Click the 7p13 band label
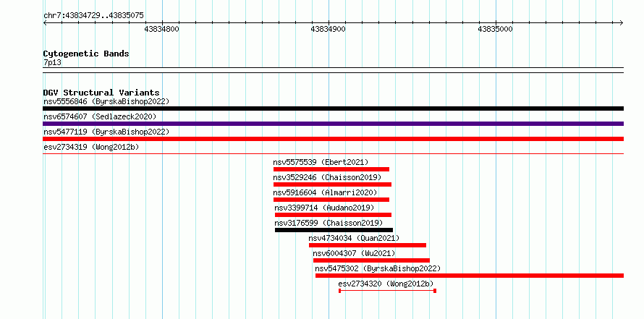Image resolution: width=644 pixels, height=319 pixels. (x=52, y=63)
